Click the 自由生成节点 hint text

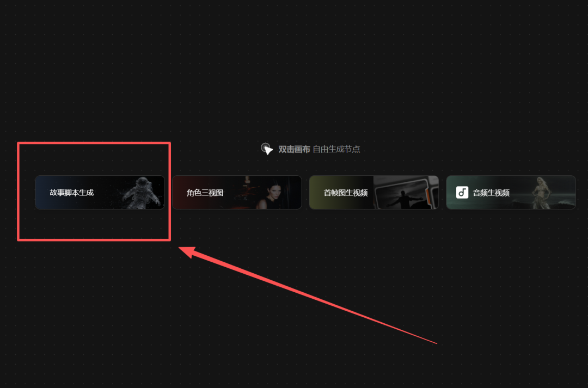click(336, 149)
